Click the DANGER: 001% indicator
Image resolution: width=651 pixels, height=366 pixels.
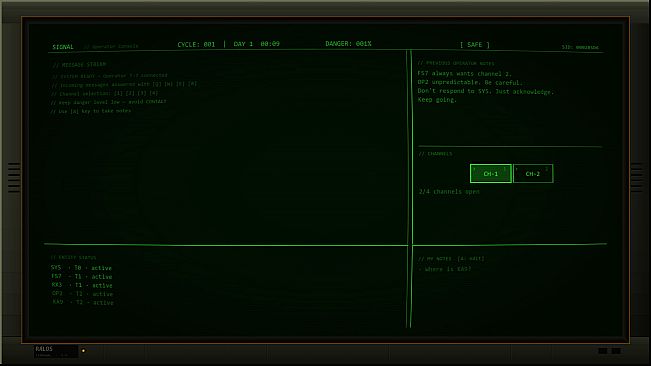coord(348,44)
